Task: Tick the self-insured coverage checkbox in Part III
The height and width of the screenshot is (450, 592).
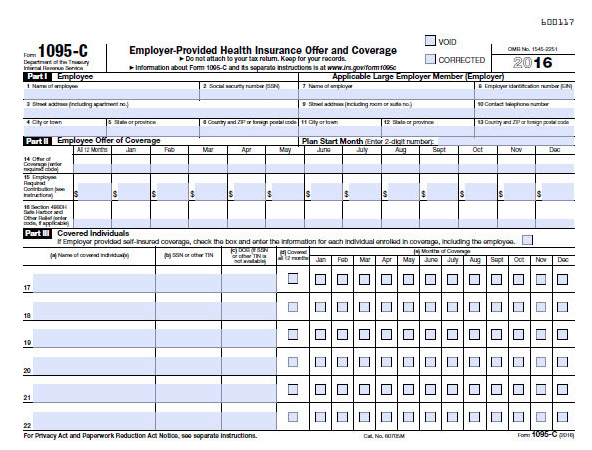Action: (x=527, y=240)
